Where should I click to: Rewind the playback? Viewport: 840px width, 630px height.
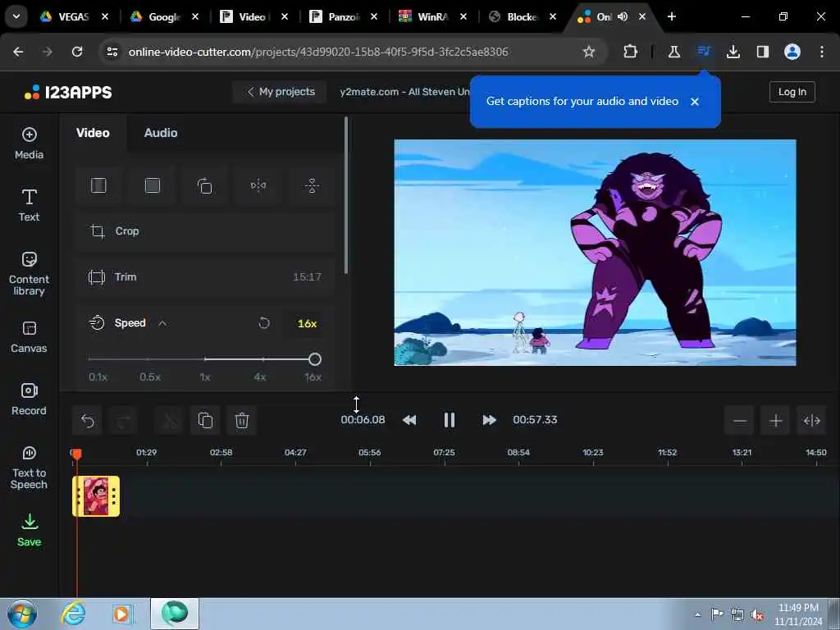tap(409, 420)
